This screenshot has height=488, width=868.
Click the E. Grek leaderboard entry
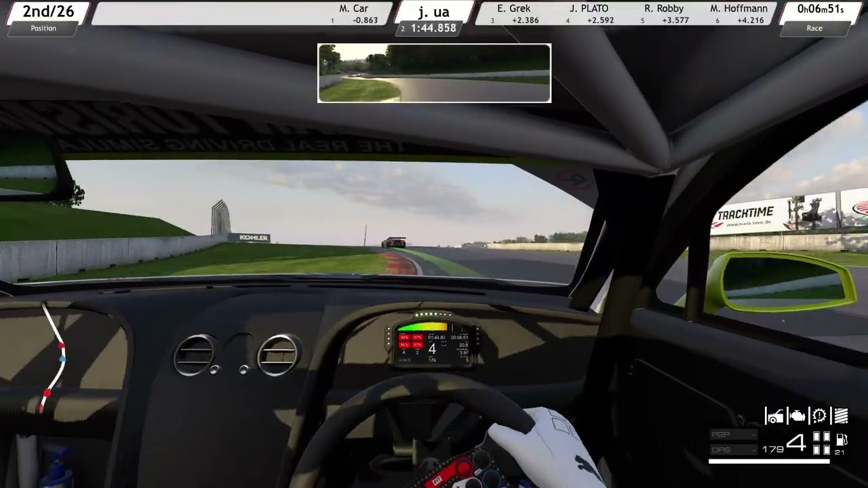pos(514,14)
